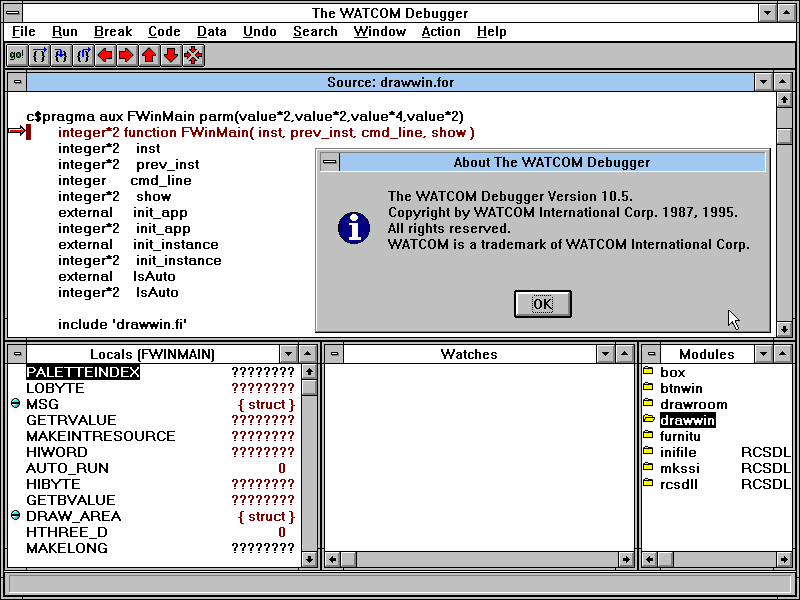Select MAKELONG in the Locals list
This screenshot has width=800, height=600.
[67, 548]
